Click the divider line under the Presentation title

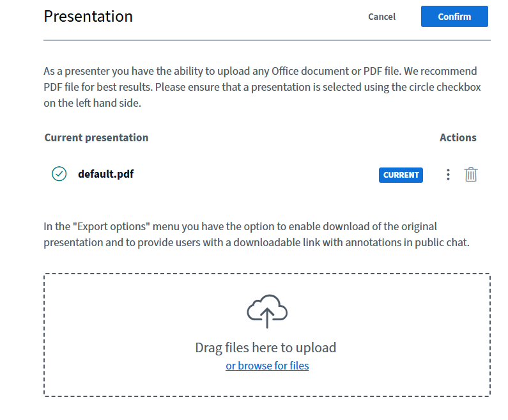point(267,40)
